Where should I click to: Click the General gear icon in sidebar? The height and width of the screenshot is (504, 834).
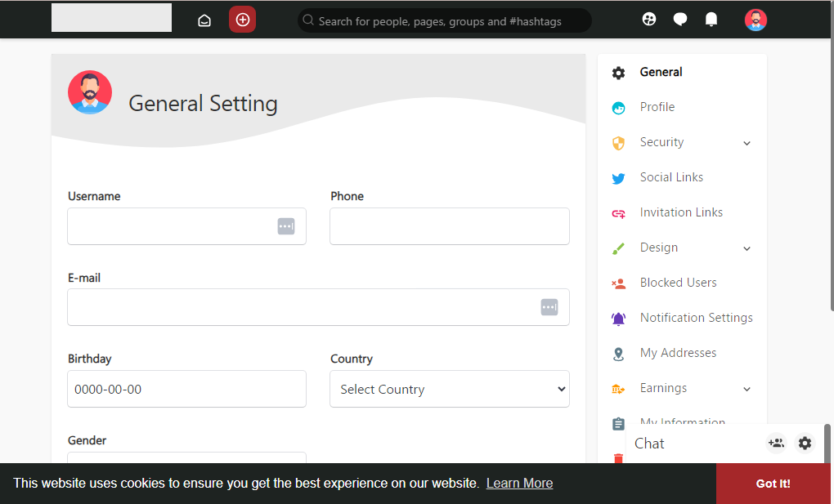pos(618,73)
